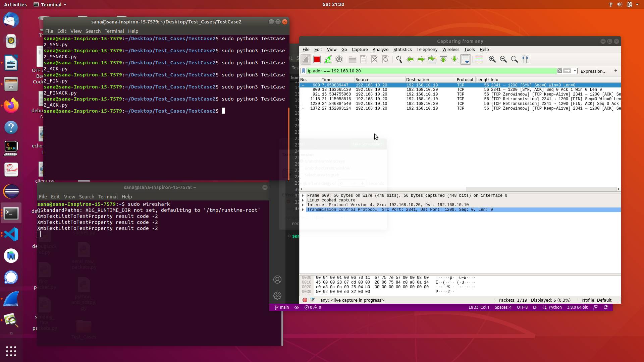
Task: Go back to previous packet arrow
Action: point(410,59)
